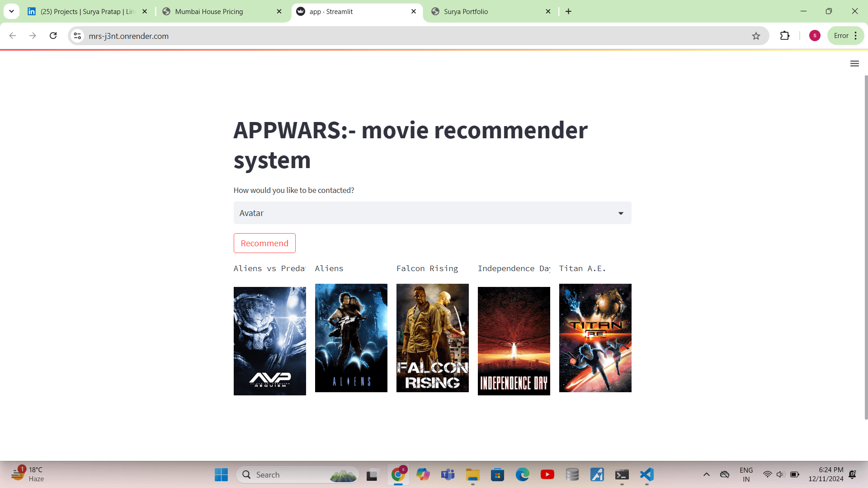
Task: Launch Visual Studio Code from taskbar
Action: tap(647, 474)
